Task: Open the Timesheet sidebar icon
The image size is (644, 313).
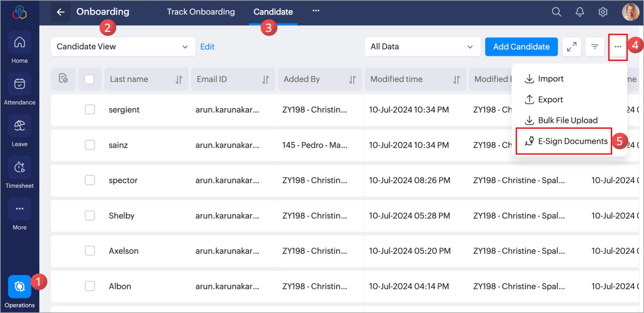Action: pos(19,167)
